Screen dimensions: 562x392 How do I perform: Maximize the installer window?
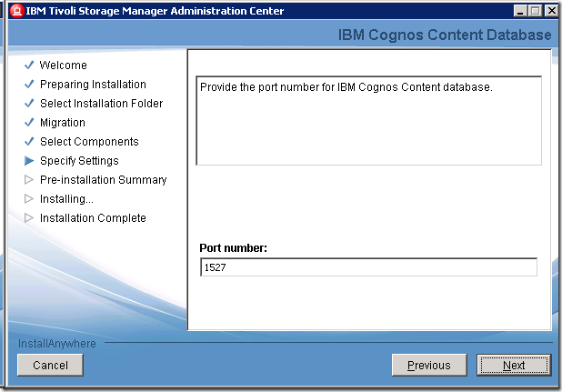[x=534, y=11]
